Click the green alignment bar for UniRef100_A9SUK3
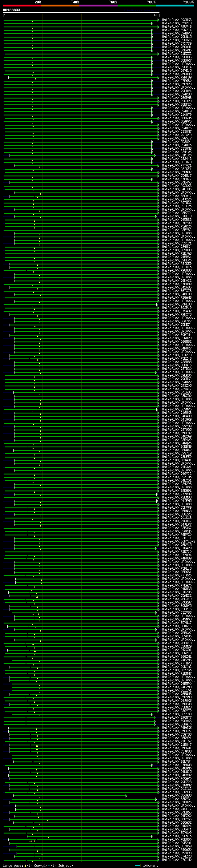 point(81,20)
